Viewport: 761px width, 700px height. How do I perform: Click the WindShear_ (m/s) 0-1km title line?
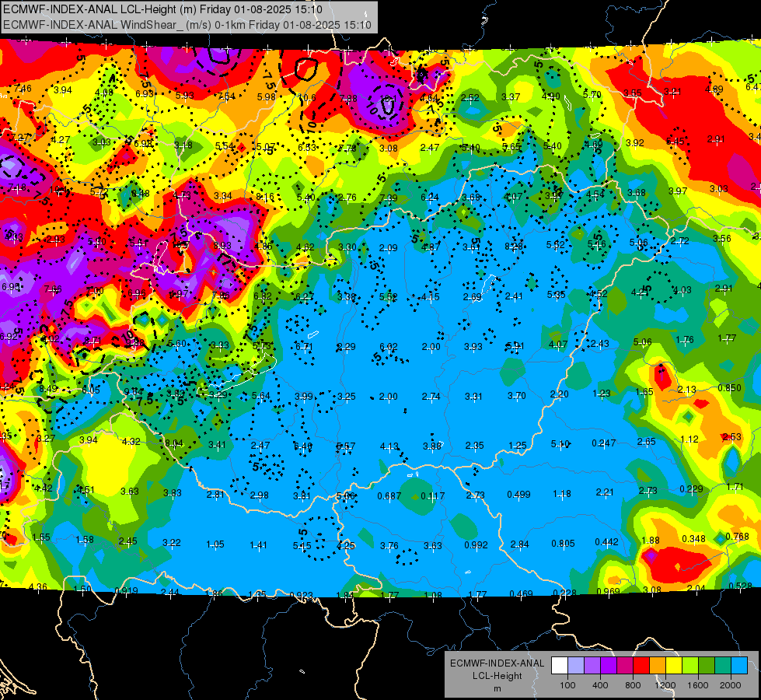187,25
